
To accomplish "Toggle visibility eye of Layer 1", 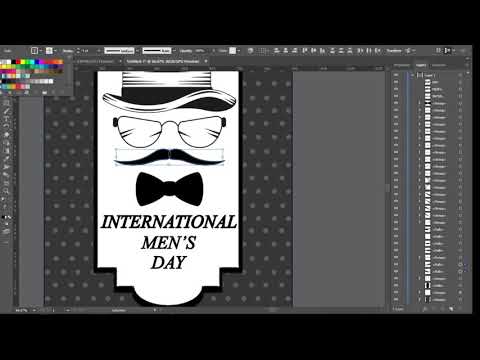I will (x=396, y=75).
